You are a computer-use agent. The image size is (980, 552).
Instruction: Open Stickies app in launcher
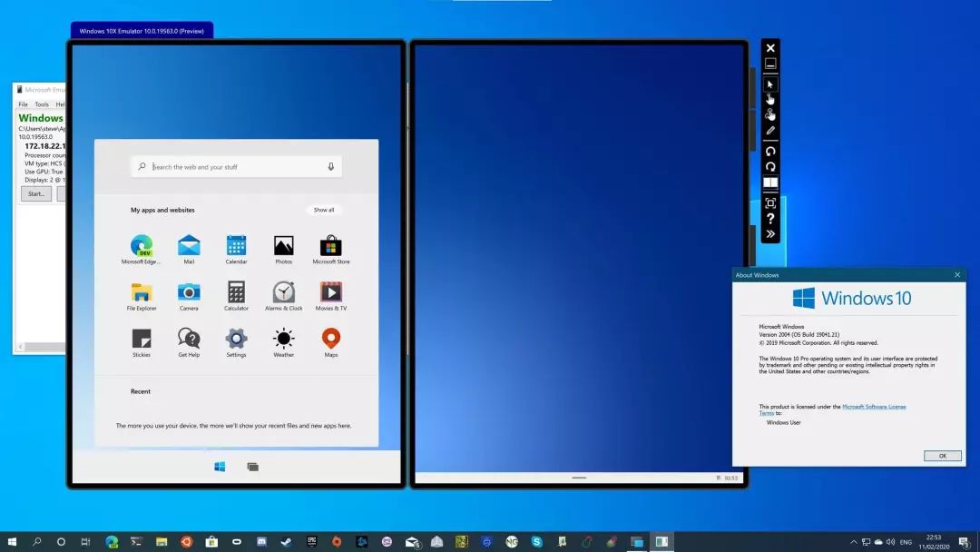[142, 342]
